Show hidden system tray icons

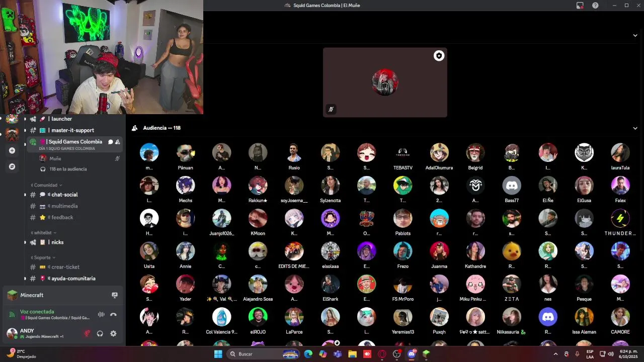[x=555, y=354]
